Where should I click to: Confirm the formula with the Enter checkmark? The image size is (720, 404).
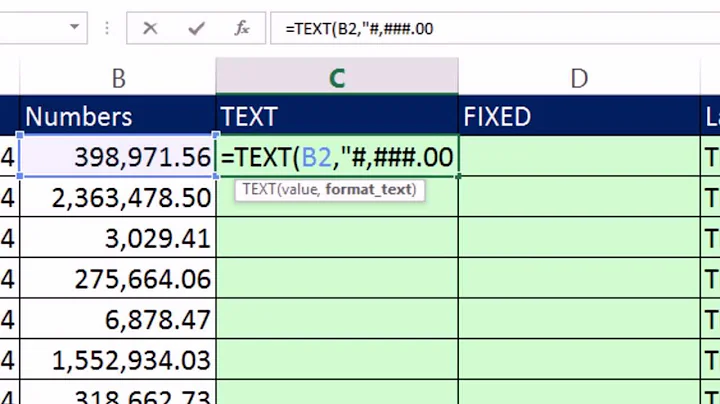click(196, 28)
